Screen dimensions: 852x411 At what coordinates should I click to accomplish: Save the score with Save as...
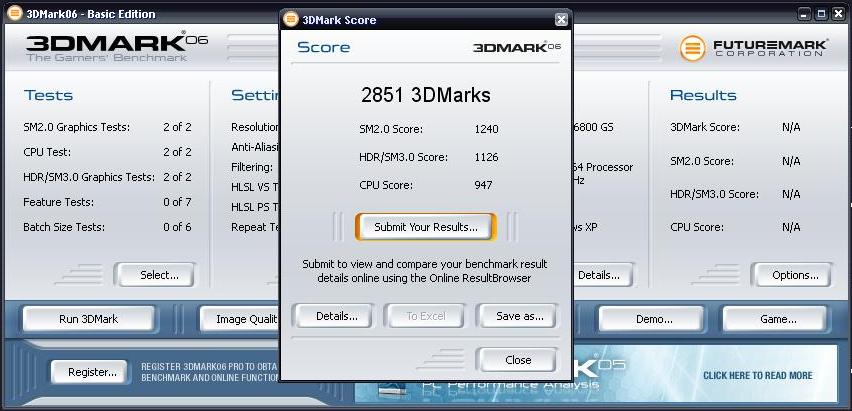517,316
